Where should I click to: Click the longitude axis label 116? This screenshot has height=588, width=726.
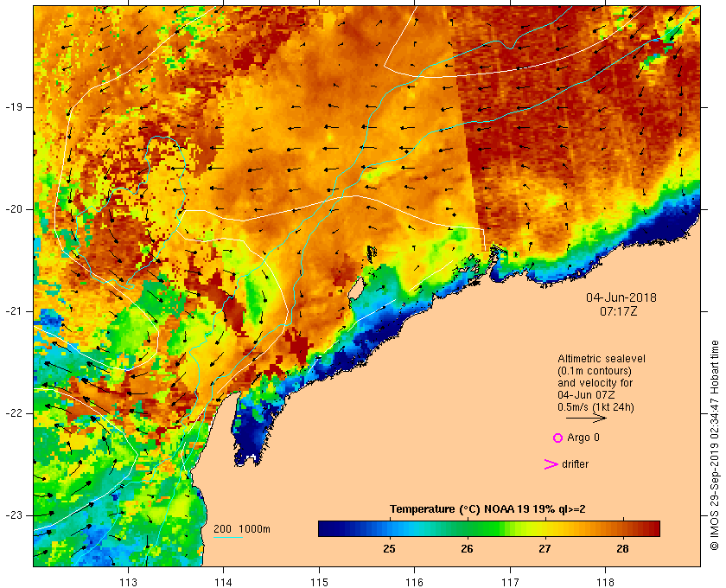414,582
